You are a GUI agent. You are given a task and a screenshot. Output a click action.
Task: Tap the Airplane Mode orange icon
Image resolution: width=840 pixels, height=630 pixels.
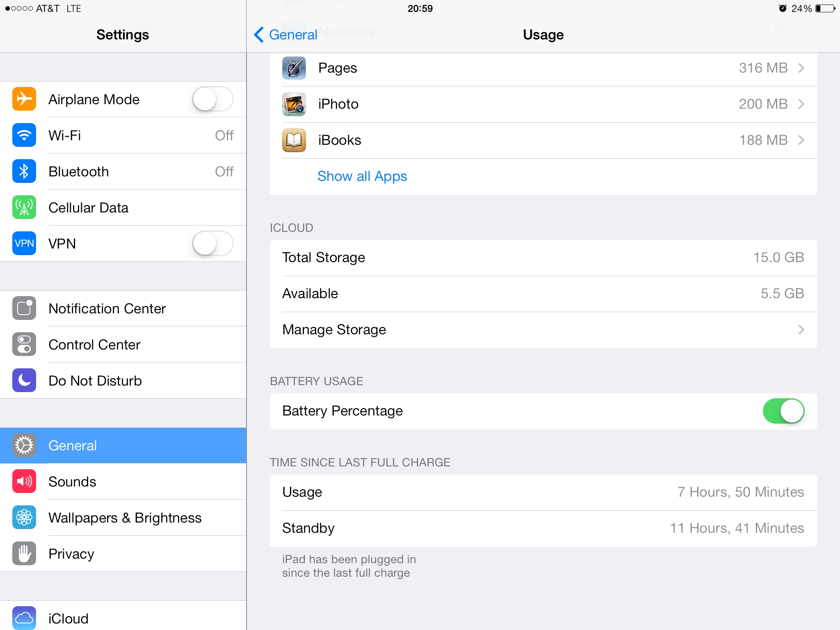[24, 99]
